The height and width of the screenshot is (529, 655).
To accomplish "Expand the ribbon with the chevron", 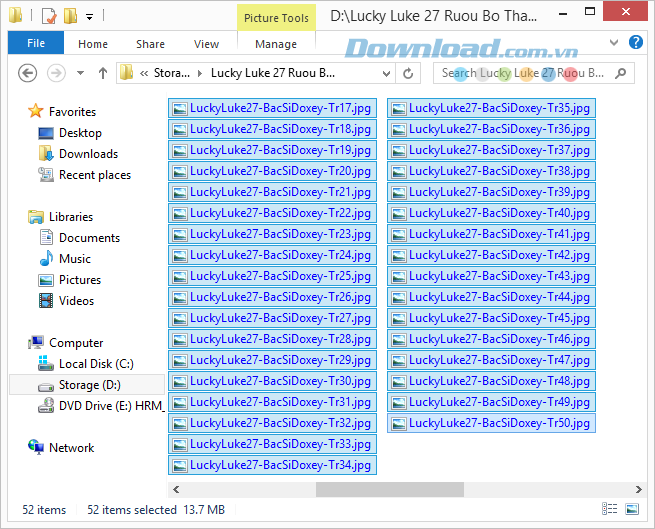I will (x=614, y=42).
